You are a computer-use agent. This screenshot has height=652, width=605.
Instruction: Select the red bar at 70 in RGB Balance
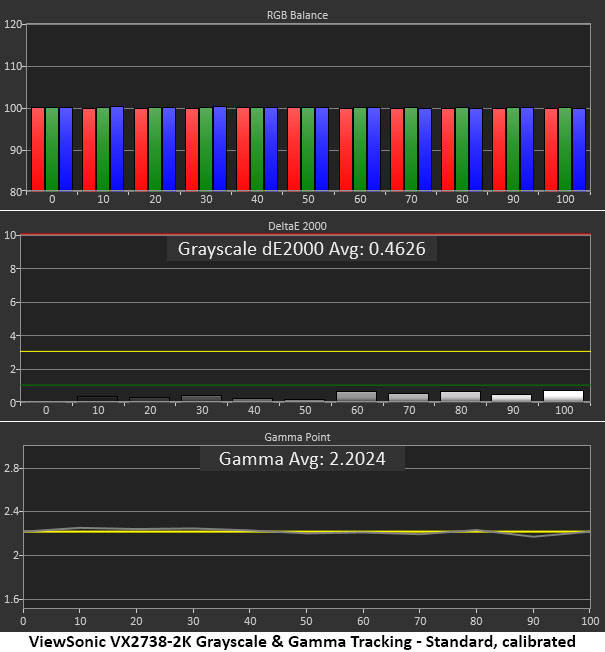pos(397,150)
